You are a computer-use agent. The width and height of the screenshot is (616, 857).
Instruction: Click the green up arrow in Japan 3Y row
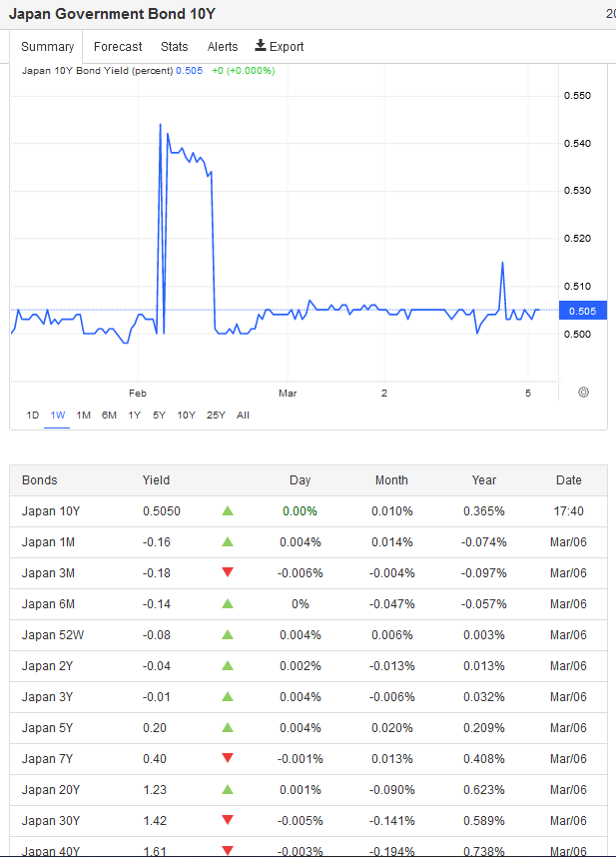228,696
